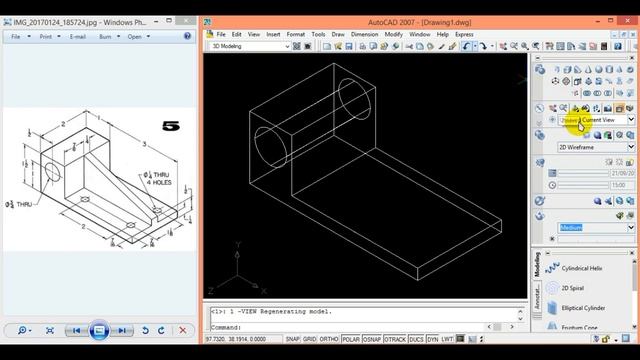Click the New drawing icon in AutoCAD toolbar

click(327, 47)
